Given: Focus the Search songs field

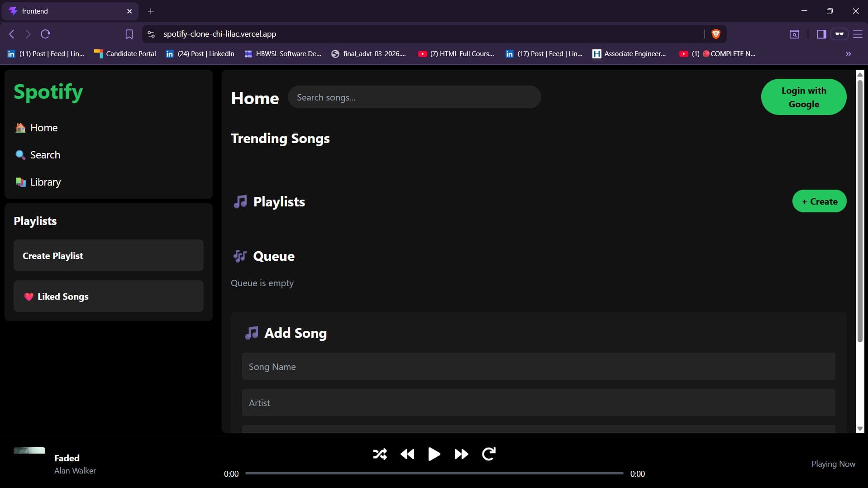Looking at the screenshot, I should (x=414, y=97).
